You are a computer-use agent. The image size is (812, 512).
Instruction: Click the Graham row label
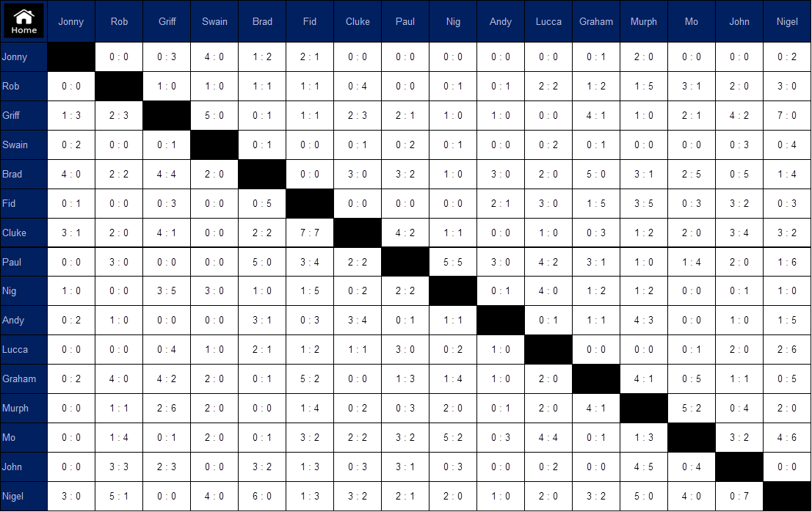[23, 378]
